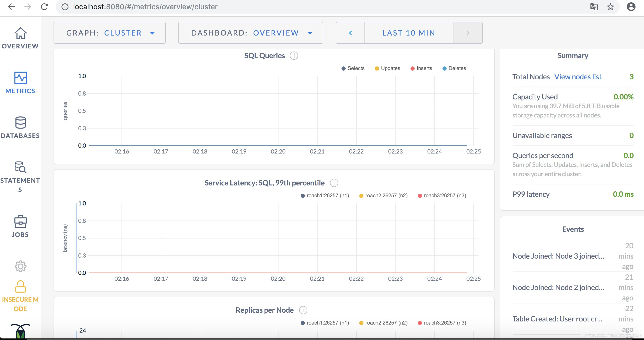Image resolution: width=644 pixels, height=340 pixels.
Task: Click the Node Joined: Node 3 event
Action: 558,256
